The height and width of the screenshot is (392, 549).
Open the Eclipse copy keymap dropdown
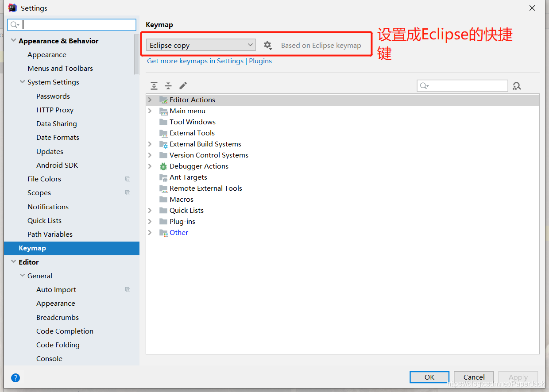tap(201, 45)
